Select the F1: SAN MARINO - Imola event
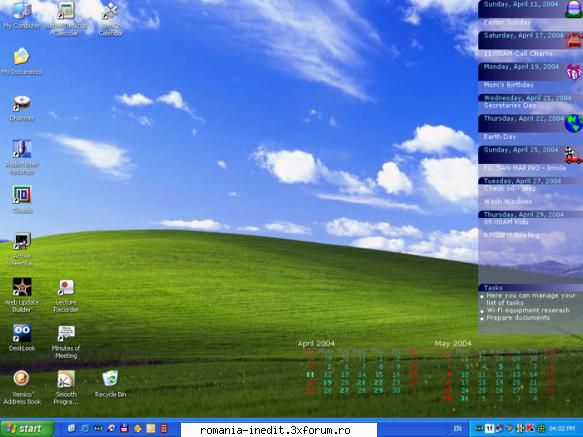The height and width of the screenshot is (437, 583). 525,168
